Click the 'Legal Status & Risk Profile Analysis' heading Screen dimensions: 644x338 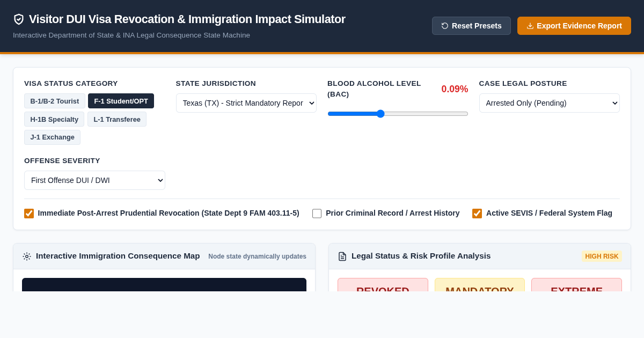[x=421, y=256]
